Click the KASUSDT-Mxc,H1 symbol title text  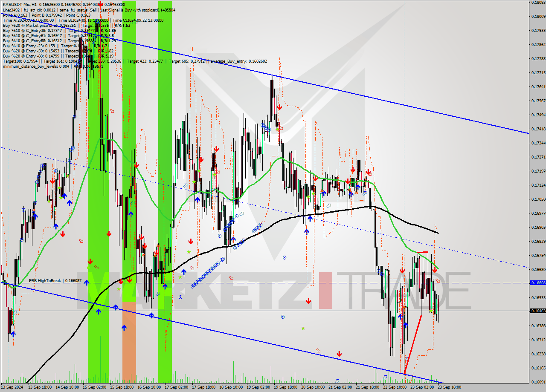coord(20,5)
